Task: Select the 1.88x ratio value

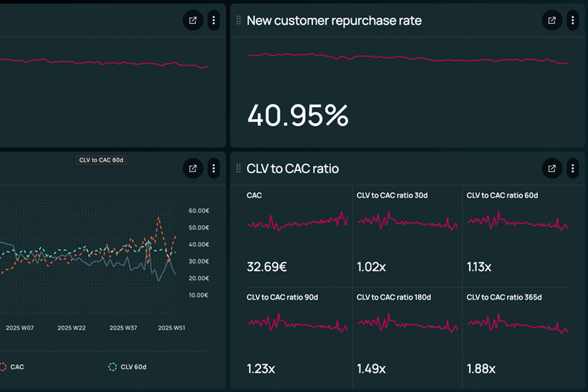Action: tap(481, 369)
